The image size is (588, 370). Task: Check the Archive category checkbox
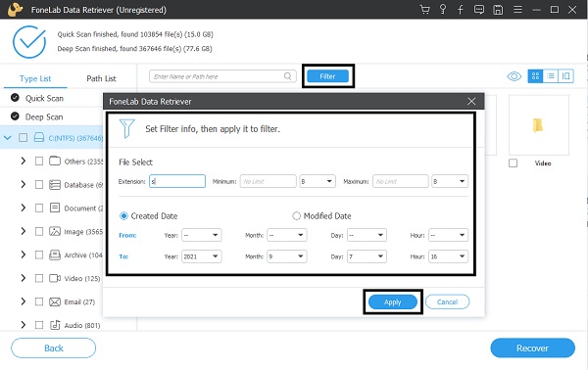click(x=39, y=255)
